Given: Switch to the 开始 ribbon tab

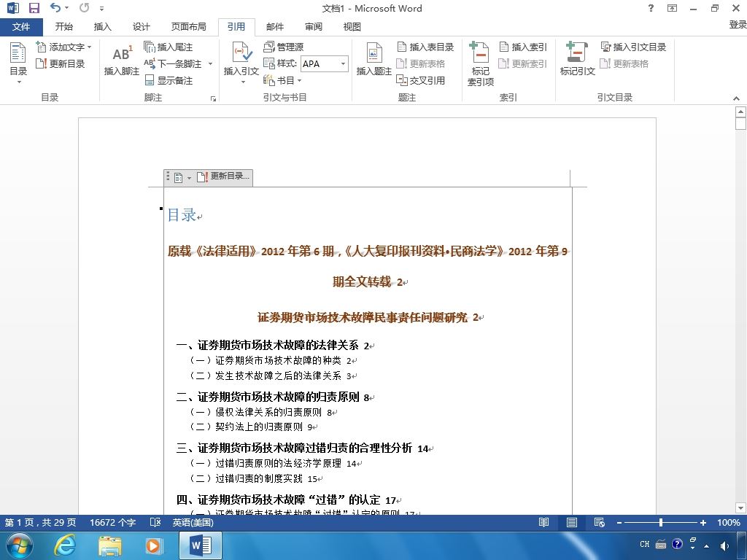Looking at the screenshot, I should pyautogui.click(x=64, y=27).
